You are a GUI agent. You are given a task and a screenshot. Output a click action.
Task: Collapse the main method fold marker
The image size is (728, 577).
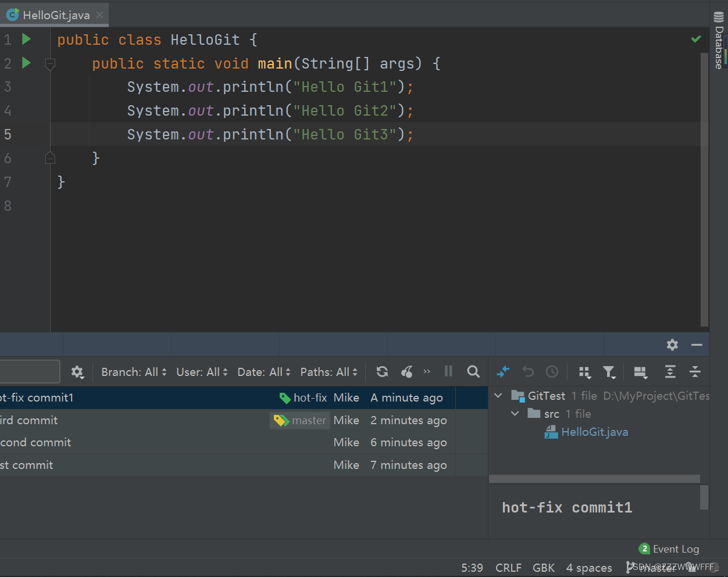coord(50,64)
